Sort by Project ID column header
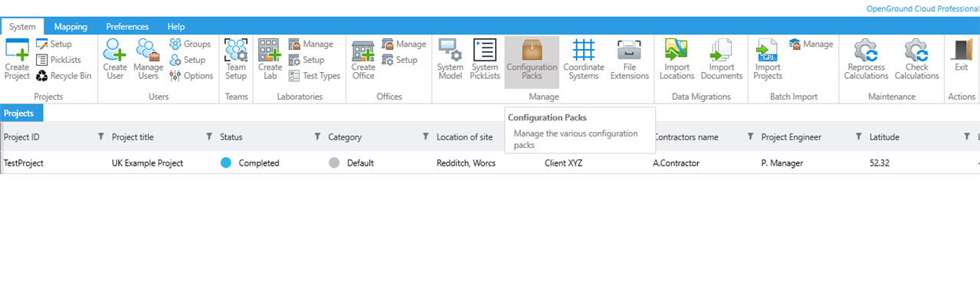Screen dimensions: 980x306 point(21,137)
